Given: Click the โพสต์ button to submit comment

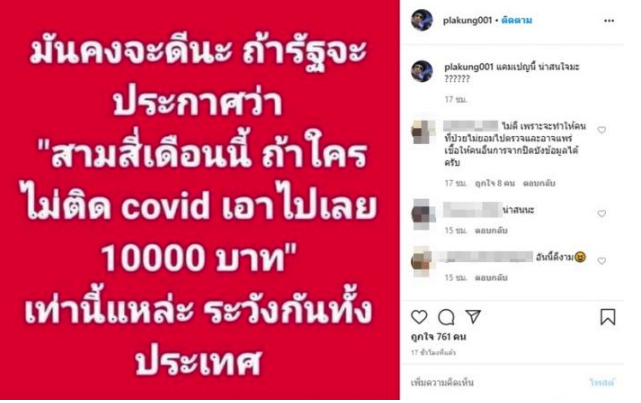Looking at the screenshot, I should click(602, 383).
